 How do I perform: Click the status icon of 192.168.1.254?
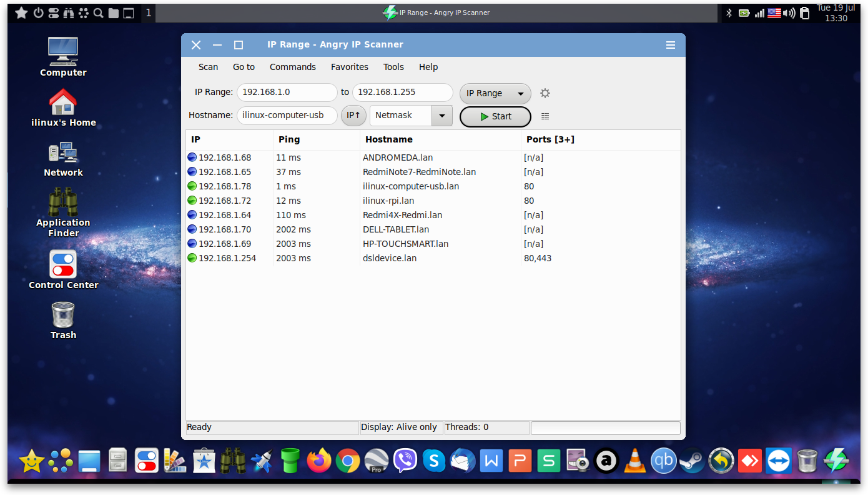(192, 258)
